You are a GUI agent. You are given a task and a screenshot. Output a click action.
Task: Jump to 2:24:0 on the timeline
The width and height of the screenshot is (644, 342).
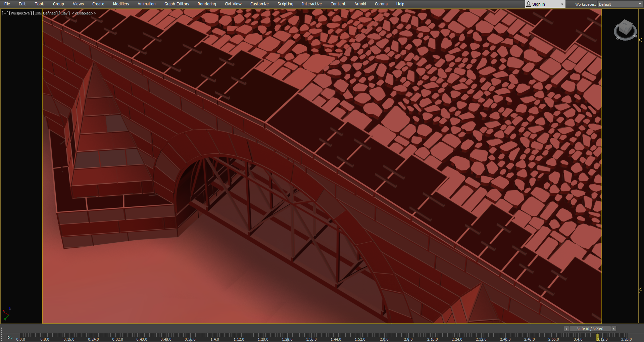(457, 339)
